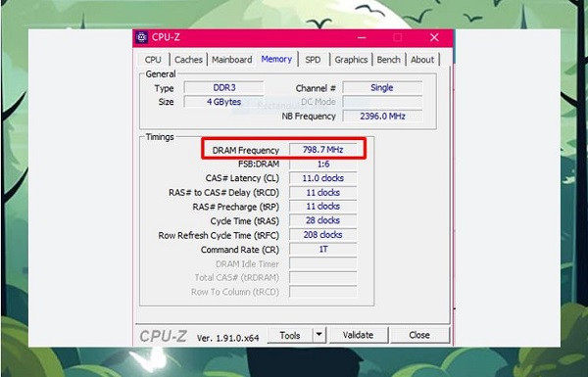Screen dimensions: 588x377
Task: Minimize the CPU-Z window
Action: [362, 37]
